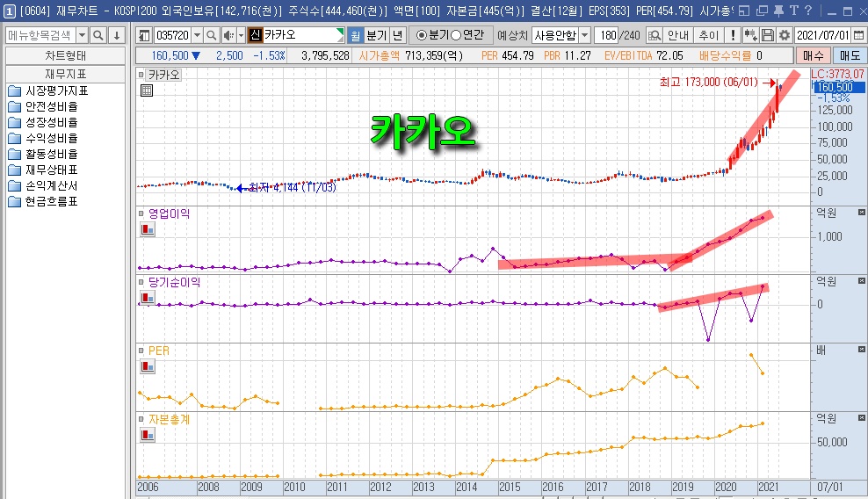Click the chart zoom magnifier icon near 180/240

tap(655, 35)
